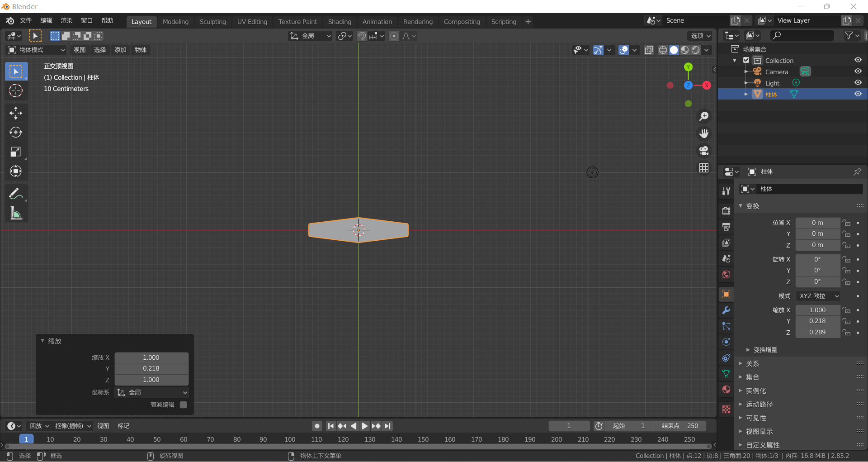Viewport: 868px width, 462px height.
Task: Select the Measure tool
Action: click(x=16, y=213)
